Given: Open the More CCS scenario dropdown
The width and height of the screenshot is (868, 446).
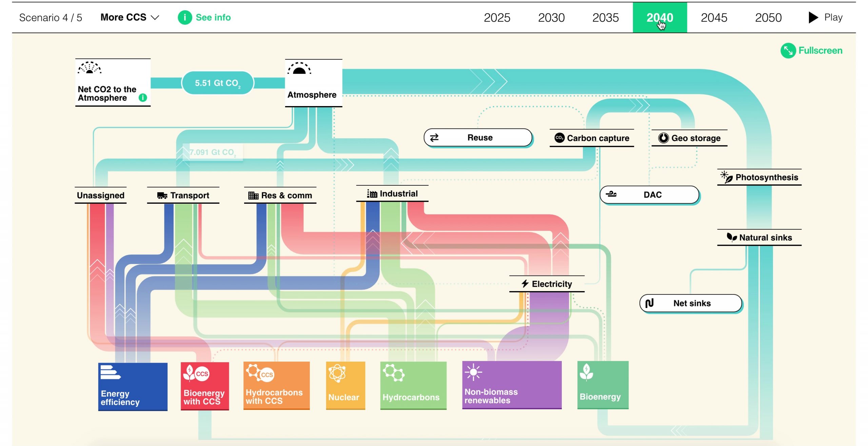Looking at the screenshot, I should click(x=130, y=17).
